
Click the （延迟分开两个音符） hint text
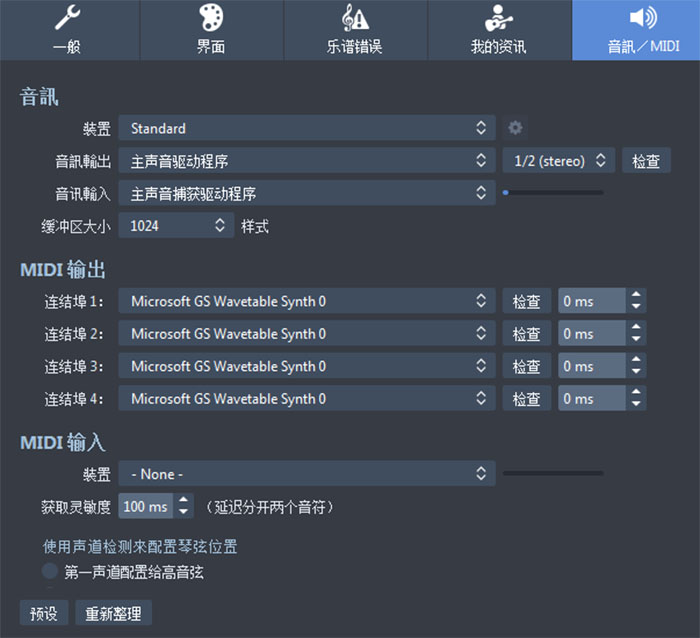tap(270, 507)
